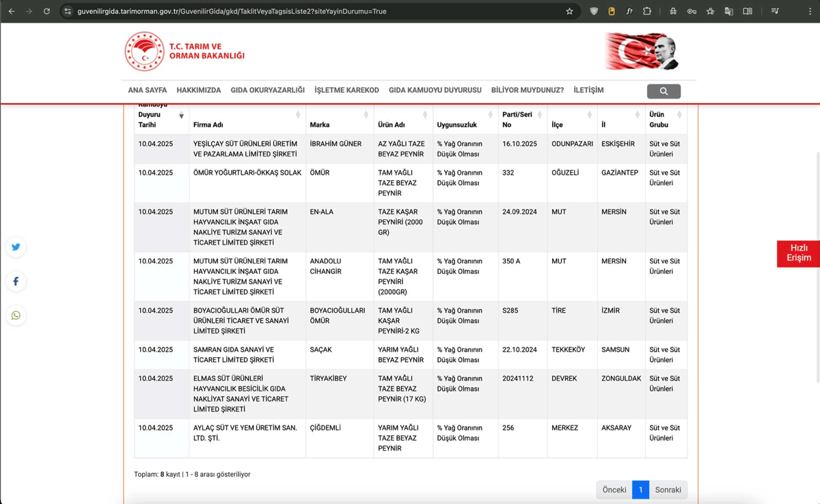Click the Atatürk flag banner image
Image resolution: width=820 pixels, height=504 pixels.
pos(642,51)
